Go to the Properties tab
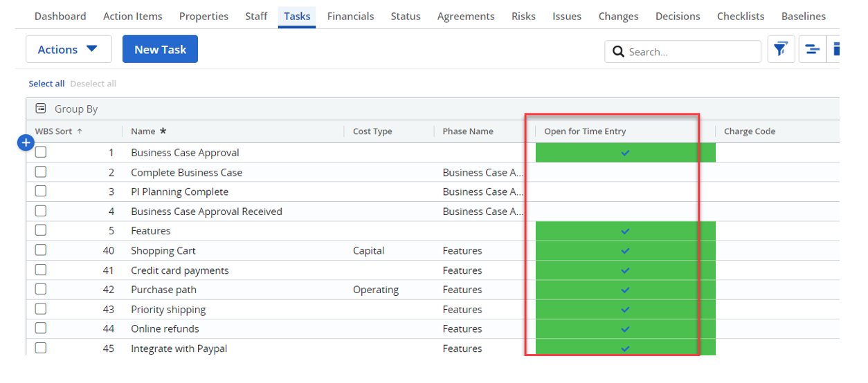The image size is (868, 383). point(204,16)
